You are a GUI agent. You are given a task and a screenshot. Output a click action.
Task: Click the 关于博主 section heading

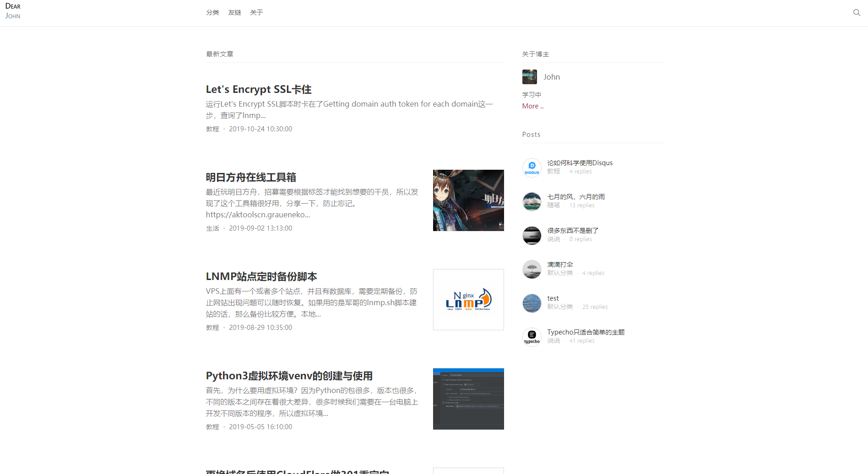(x=536, y=54)
